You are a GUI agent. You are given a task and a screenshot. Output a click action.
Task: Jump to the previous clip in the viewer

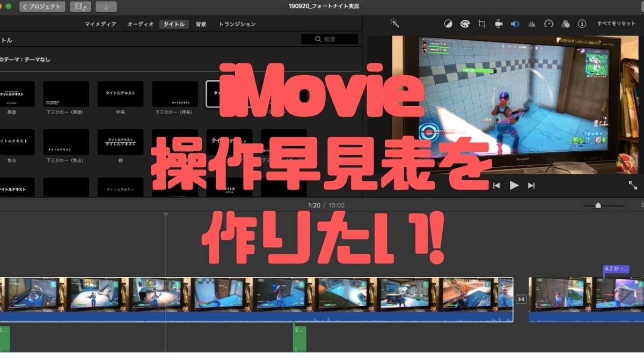click(x=496, y=186)
